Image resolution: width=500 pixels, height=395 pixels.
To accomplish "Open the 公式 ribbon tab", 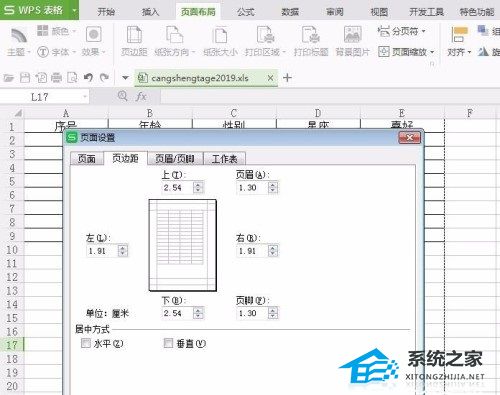I will point(246,12).
